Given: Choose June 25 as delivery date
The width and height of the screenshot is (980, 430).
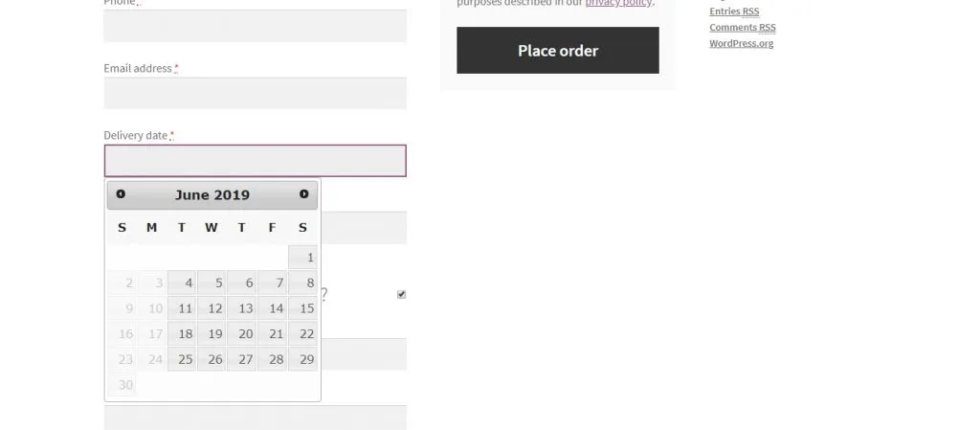Looking at the screenshot, I should [x=182, y=359].
